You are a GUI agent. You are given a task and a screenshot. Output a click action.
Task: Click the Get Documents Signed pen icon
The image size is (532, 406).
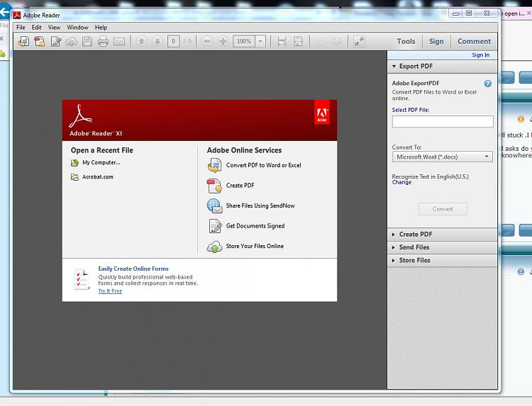pyautogui.click(x=215, y=226)
